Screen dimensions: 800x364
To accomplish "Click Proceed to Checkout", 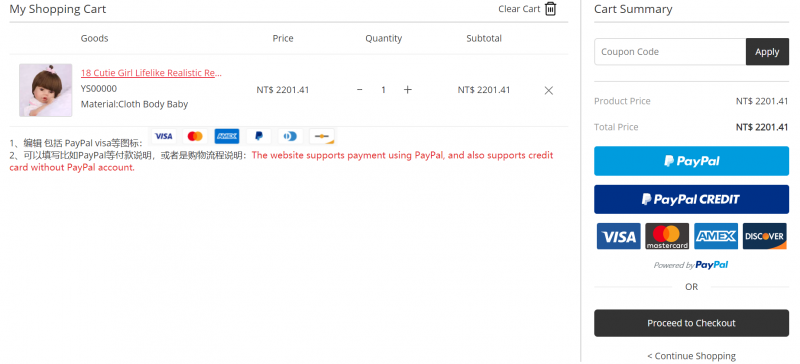I will pyautogui.click(x=691, y=323).
